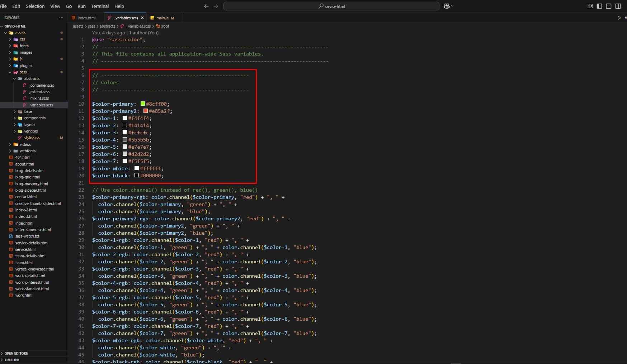Open the Customize Layout icon
The image size is (627, 364).
590,6
